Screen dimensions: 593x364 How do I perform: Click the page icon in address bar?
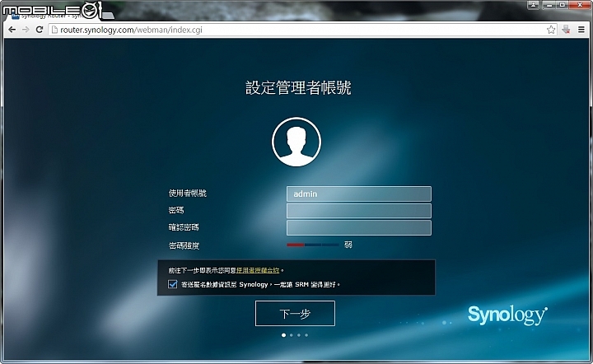click(x=54, y=30)
